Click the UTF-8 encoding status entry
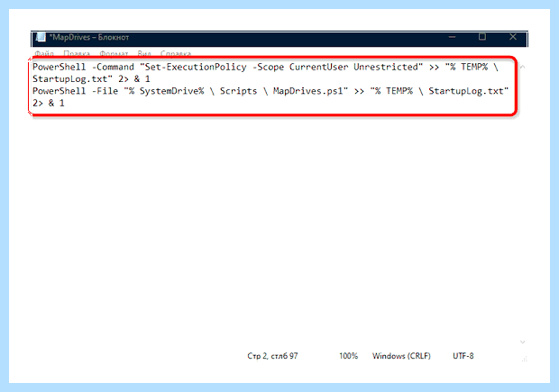 tap(463, 356)
